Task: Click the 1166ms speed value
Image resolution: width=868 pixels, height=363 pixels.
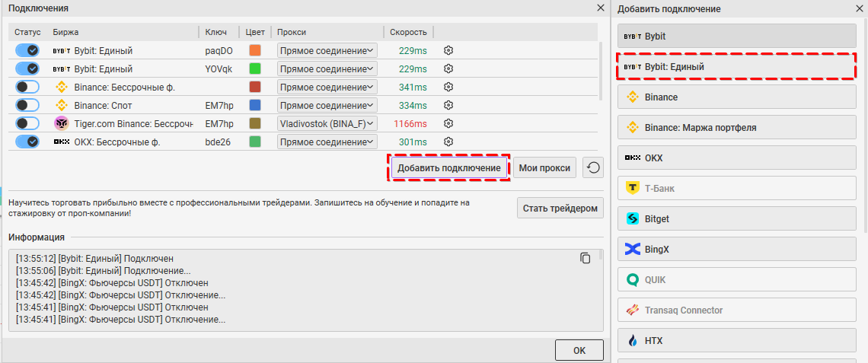Action: tap(410, 123)
